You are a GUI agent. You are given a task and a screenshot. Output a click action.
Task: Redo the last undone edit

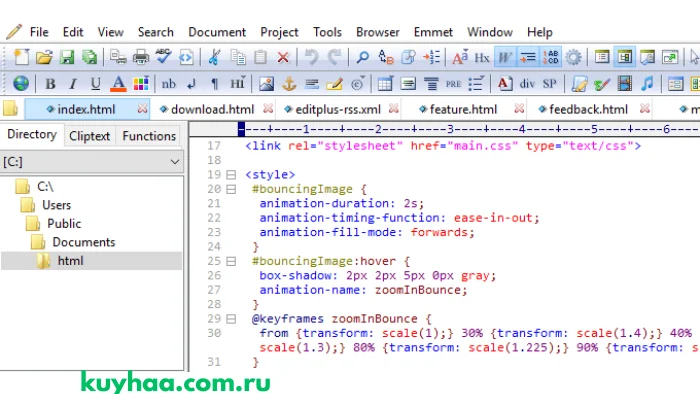pyautogui.click(x=334, y=57)
